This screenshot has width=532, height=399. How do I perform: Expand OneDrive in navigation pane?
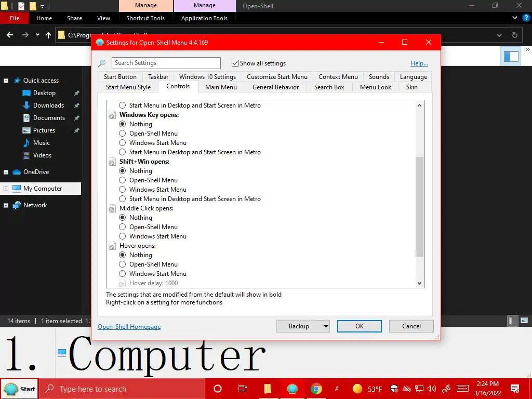tap(6, 172)
